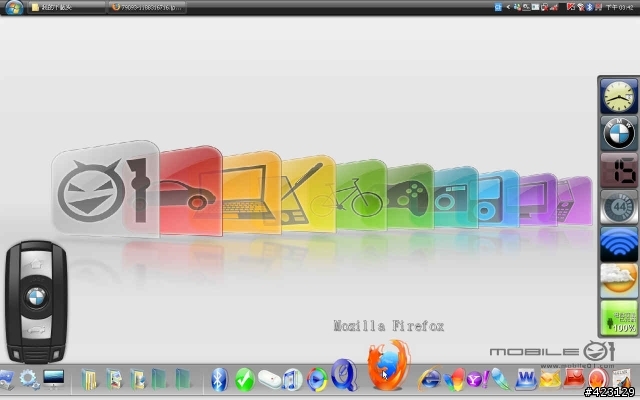The height and width of the screenshot is (400, 640).
Task: Click the green battery 100% widget
Action: pos(619,318)
